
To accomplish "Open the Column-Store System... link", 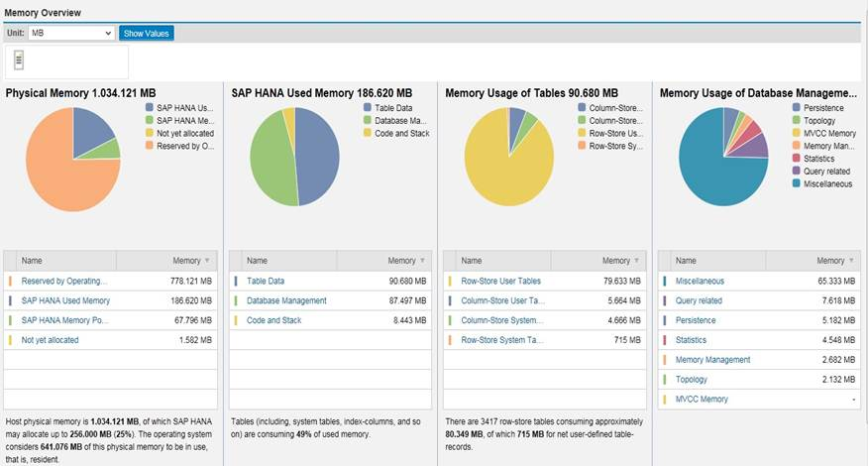I will click(x=502, y=320).
